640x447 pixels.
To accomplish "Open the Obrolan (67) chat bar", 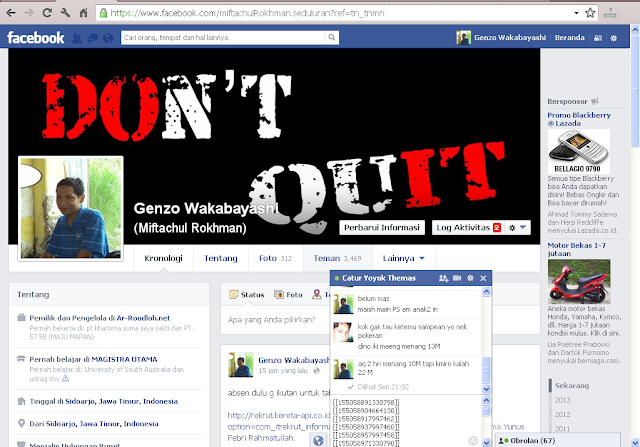I will (x=558, y=440).
